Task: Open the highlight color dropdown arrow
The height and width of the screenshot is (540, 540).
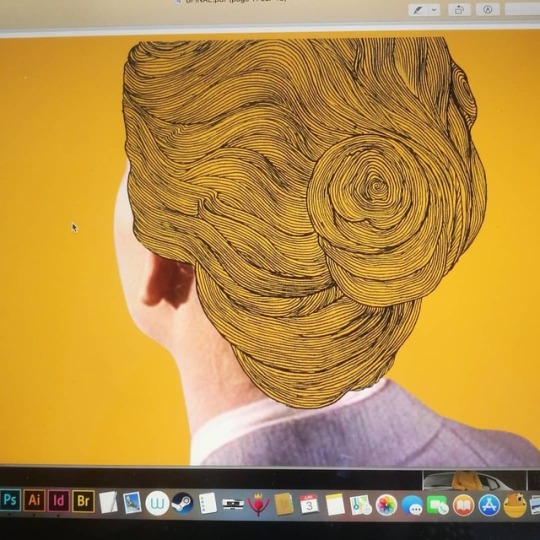Action: click(x=434, y=10)
